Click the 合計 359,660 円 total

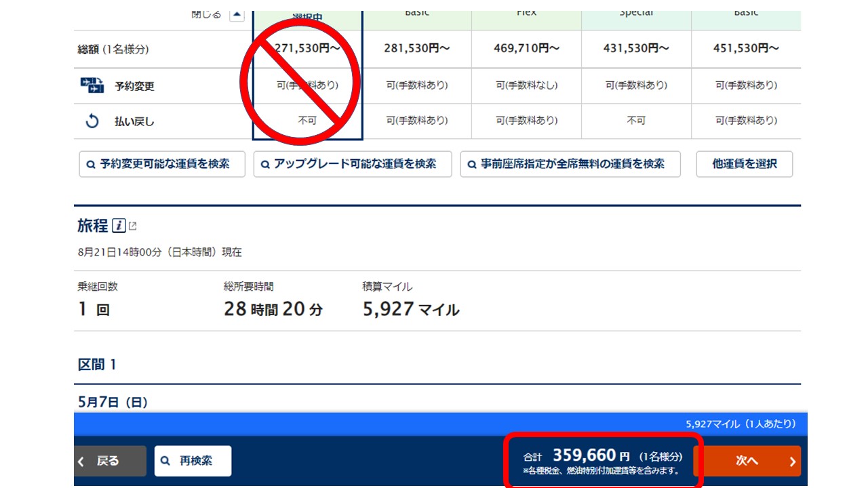602,456
